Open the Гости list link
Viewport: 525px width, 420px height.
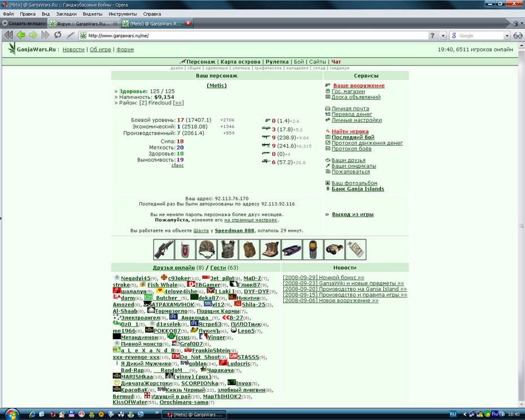(x=218, y=268)
